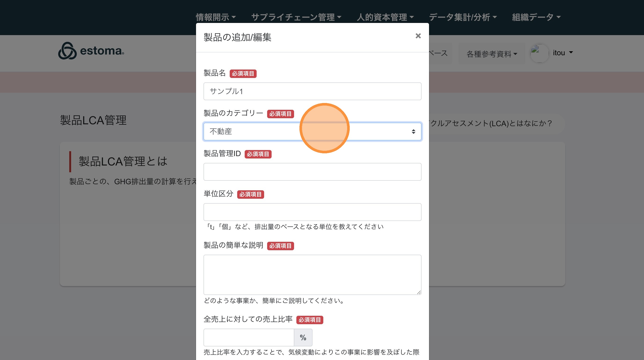644x360 pixels.
Task: Click the 製品名 input field
Action: [x=312, y=91]
